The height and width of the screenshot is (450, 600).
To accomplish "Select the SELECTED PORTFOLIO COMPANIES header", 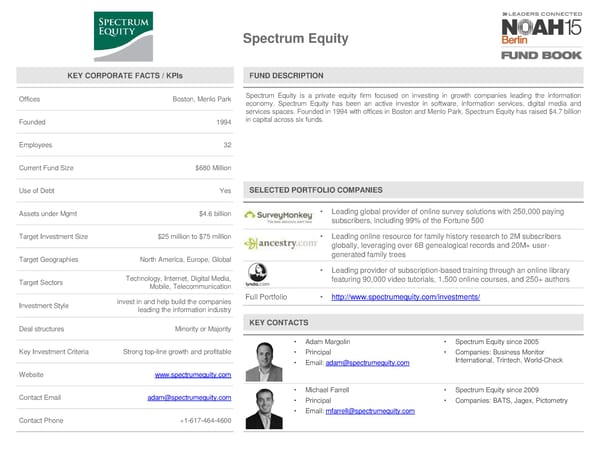I will click(x=314, y=190).
